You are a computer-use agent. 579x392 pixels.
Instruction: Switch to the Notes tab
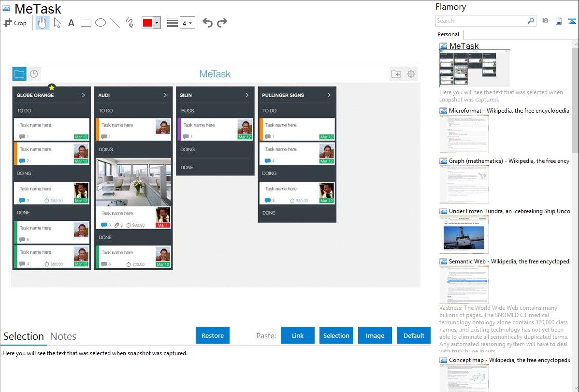point(63,336)
